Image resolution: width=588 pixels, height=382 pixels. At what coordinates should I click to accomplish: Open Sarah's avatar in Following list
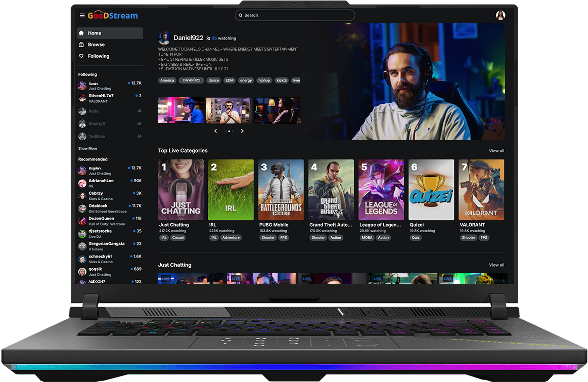tap(82, 86)
